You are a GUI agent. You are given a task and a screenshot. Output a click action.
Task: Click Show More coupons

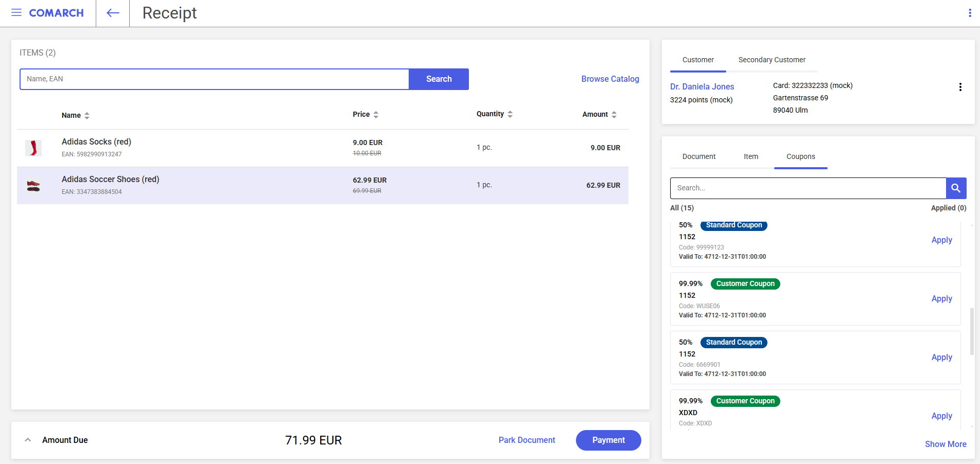pyautogui.click(x=946, y=444)
